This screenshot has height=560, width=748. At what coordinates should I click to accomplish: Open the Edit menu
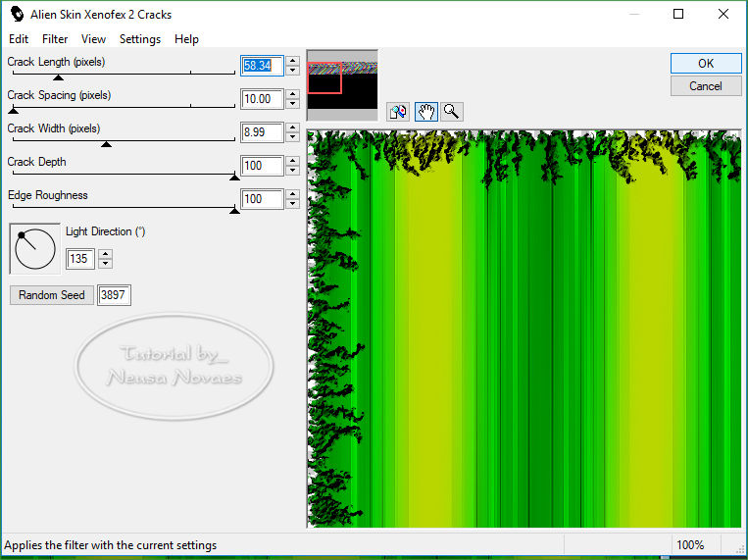[19, 39]
